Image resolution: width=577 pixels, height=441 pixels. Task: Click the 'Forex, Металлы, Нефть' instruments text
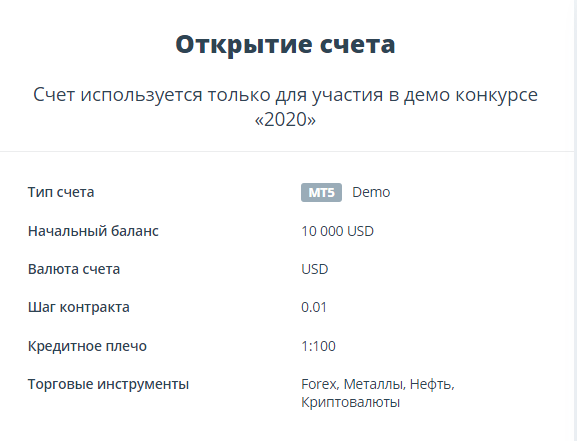click(378, 384)
